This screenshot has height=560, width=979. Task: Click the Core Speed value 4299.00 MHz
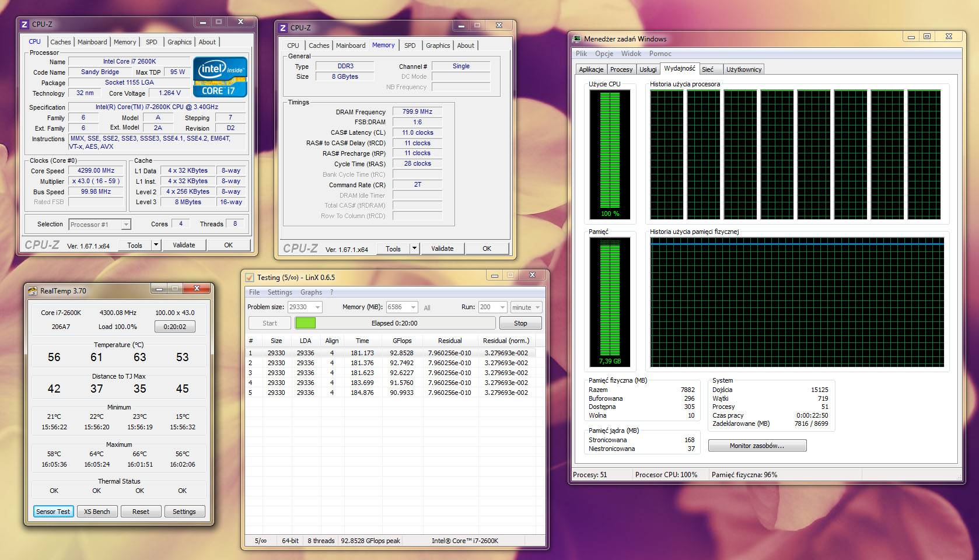click(x=96, y=171)
